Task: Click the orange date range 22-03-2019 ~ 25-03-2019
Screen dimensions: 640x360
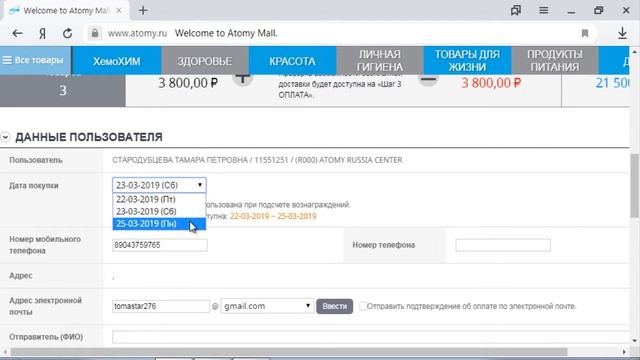Action: click(x=273, y=216)
